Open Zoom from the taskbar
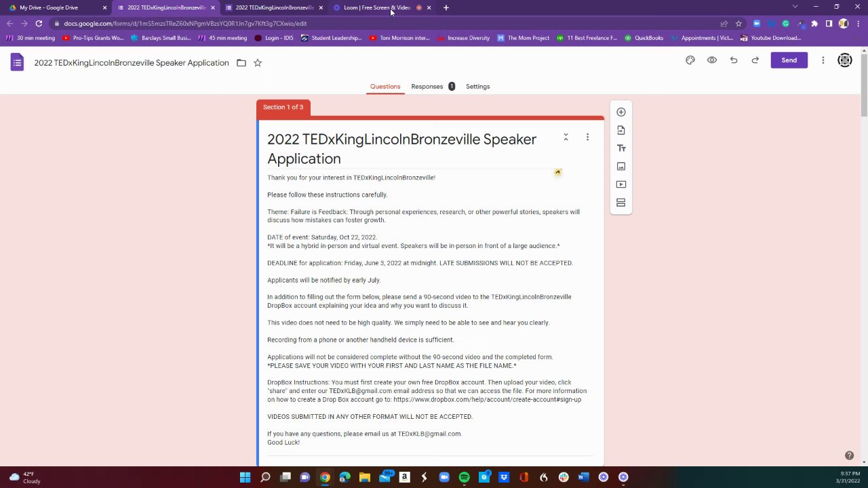 pyautogui.click(x=444, y=477)
